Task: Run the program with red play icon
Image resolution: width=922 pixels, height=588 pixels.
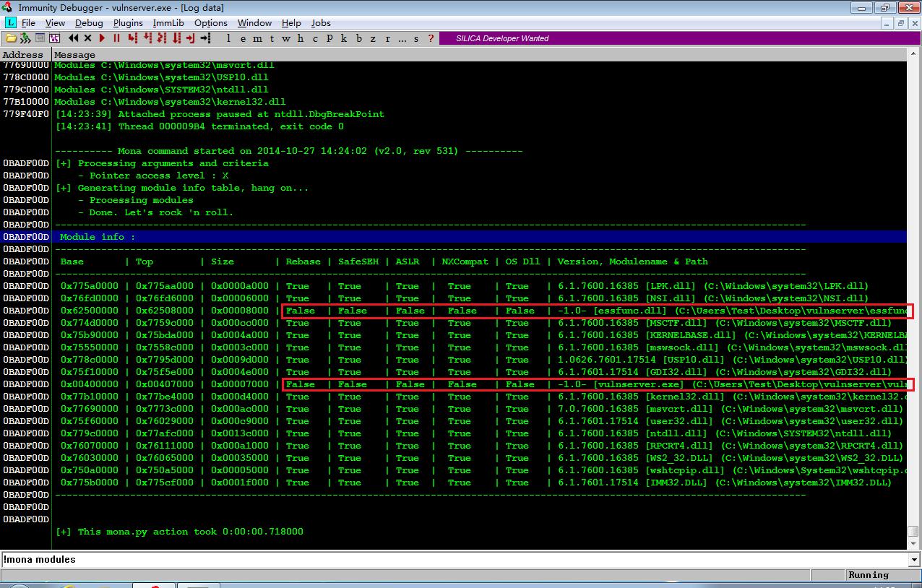Action: tap(102, 38)
